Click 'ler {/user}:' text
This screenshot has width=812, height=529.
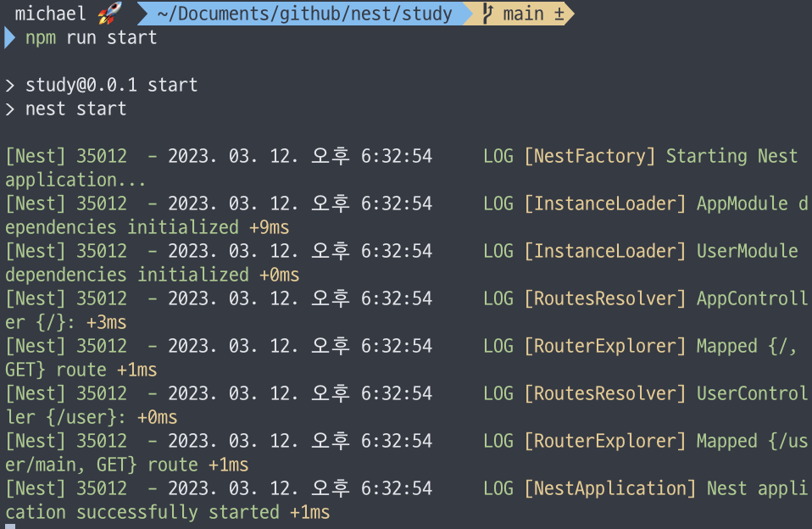pos(65,418)
